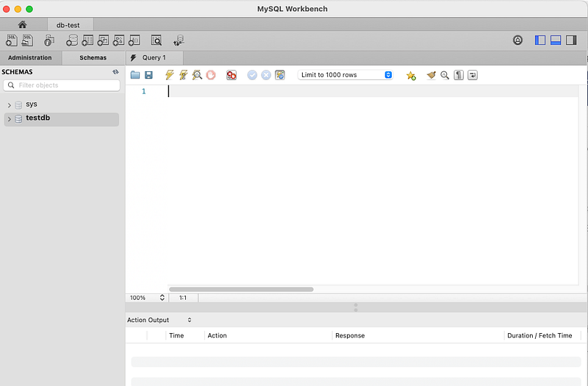Create a new table icon

pyautogui.click(x=87, y=40)
